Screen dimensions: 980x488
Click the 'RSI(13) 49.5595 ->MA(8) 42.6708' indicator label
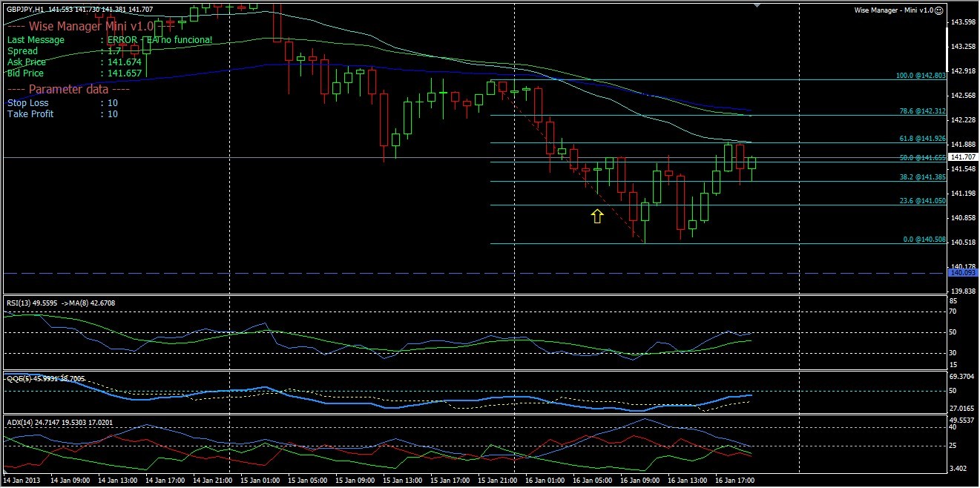(x=61, y=303)
